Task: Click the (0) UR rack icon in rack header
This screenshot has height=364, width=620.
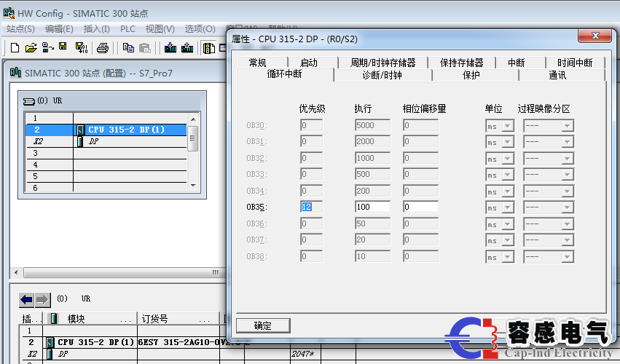Action: coord(29,102)
